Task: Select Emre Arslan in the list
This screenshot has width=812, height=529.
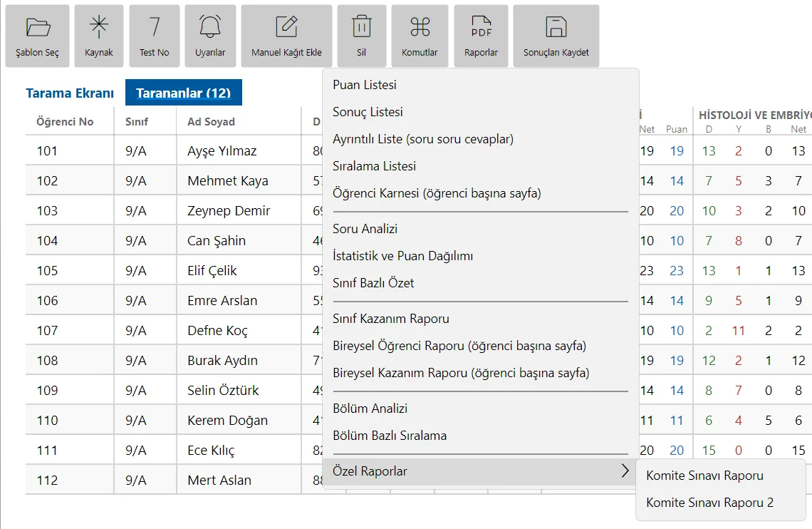Action: [x=222, y=301]
